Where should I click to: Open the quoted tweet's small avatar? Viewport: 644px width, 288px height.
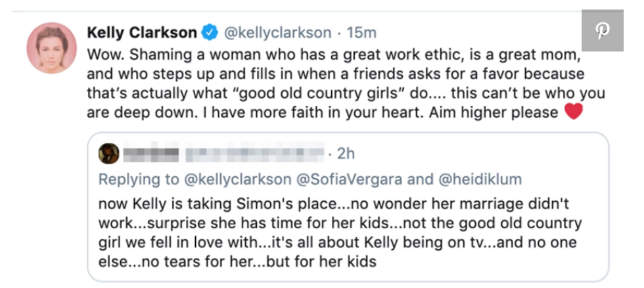108,154
